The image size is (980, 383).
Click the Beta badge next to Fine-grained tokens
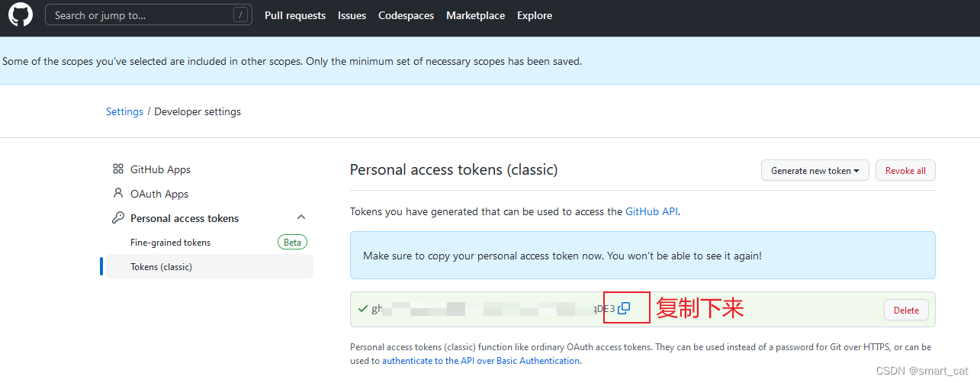[x=292, y=243]
